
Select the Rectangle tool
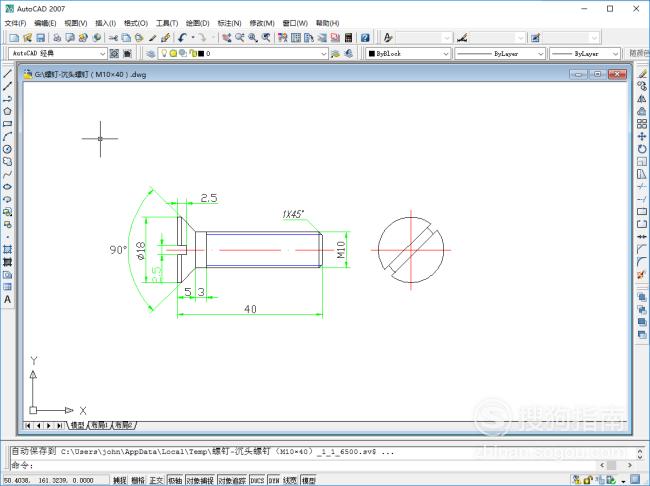[x=7, y=124]
